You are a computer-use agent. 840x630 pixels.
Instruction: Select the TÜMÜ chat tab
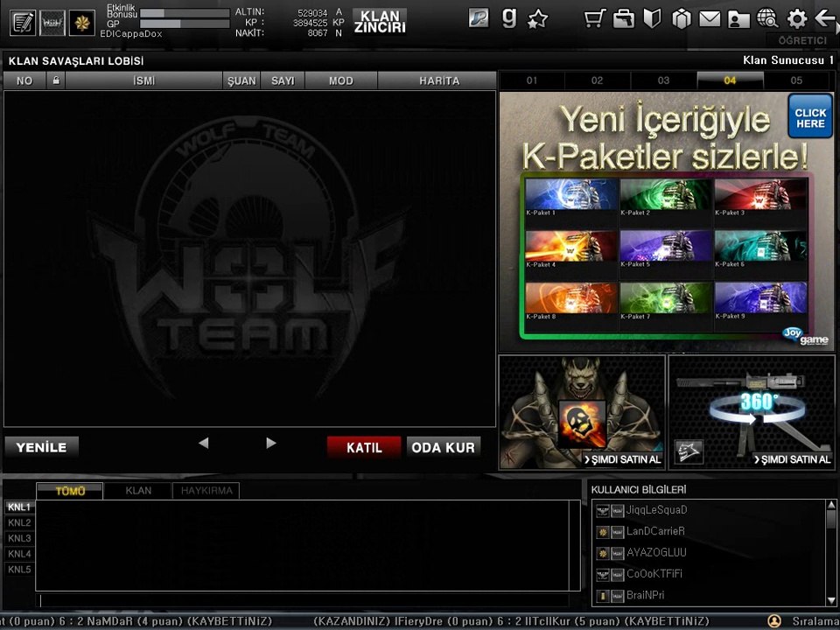pos(70,491)
